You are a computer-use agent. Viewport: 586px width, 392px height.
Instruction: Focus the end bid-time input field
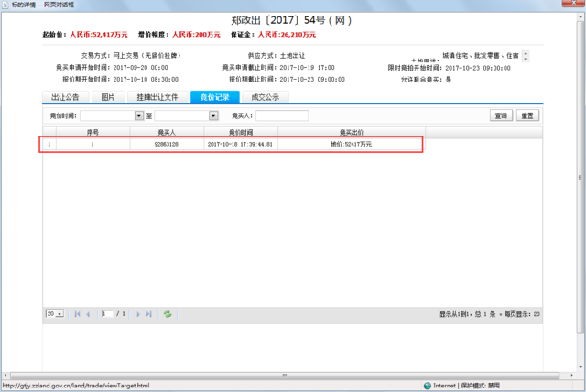click(182, 115)
